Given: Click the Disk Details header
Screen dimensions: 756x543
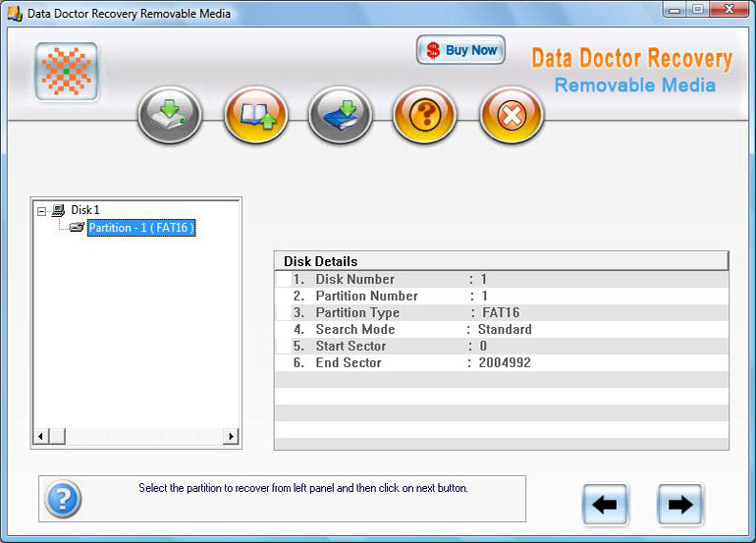Looking at the screenshot, I should (x=501, y=261).
